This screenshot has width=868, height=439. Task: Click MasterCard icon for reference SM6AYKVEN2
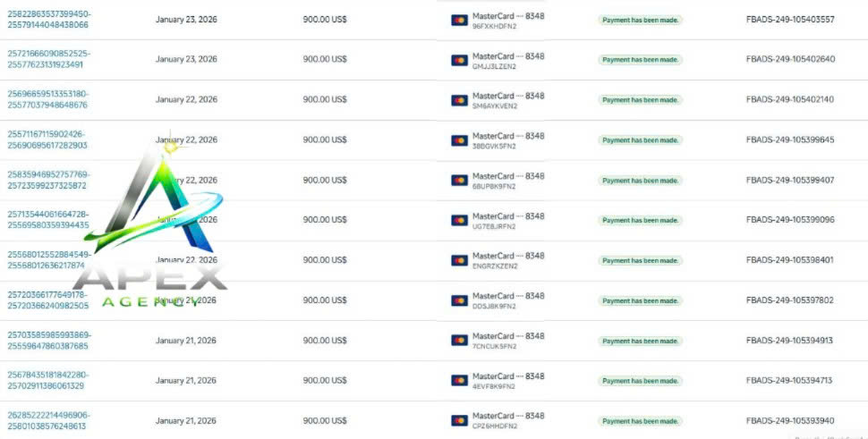point(459,100)
